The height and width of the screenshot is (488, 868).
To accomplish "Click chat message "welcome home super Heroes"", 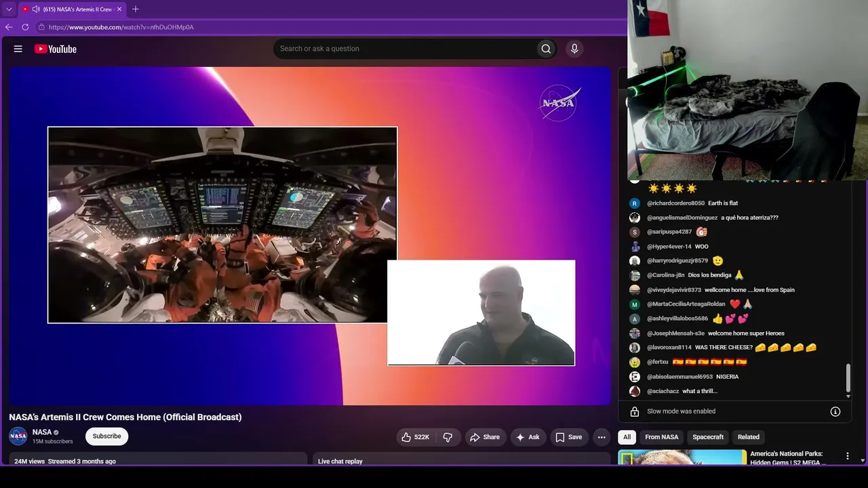I will 746,333.
